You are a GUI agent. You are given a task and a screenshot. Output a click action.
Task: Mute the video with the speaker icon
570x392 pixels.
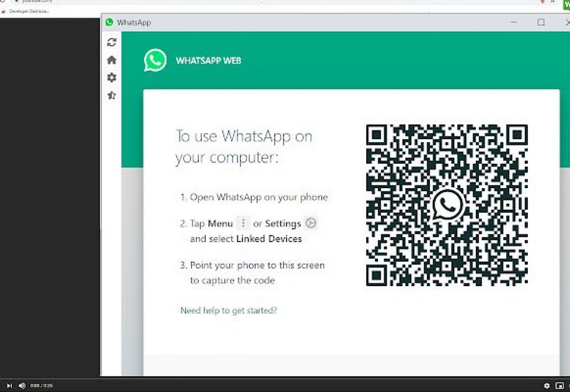click(22, 385)
